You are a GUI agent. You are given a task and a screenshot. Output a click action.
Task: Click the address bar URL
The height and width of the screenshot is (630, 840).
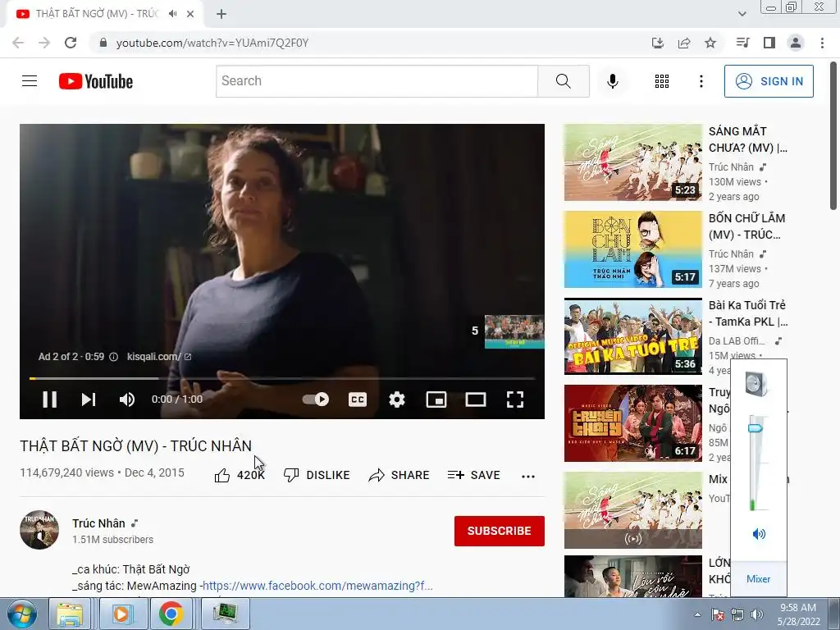tap(212, 43)
